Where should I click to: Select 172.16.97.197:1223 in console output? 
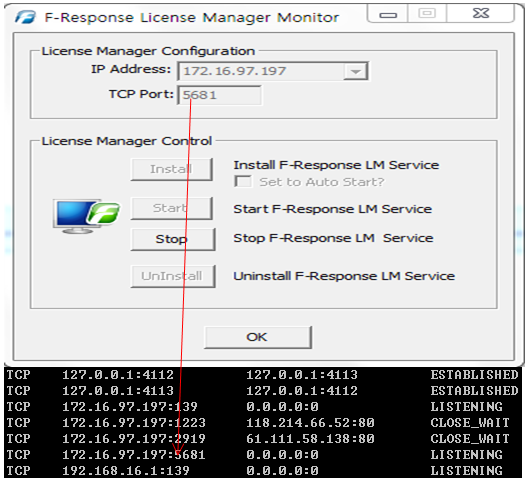[134, 423]
